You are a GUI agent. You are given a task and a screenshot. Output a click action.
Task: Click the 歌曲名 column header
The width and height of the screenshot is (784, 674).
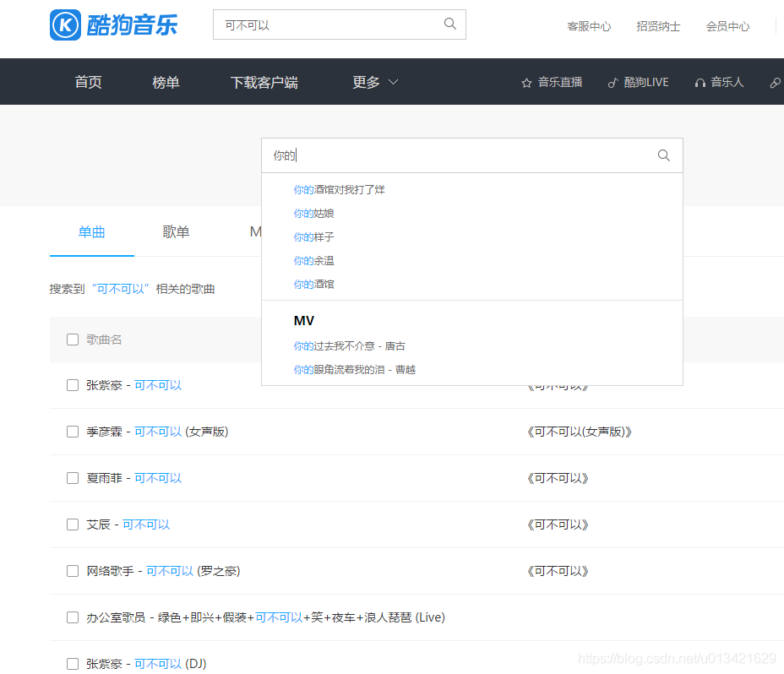104,340
